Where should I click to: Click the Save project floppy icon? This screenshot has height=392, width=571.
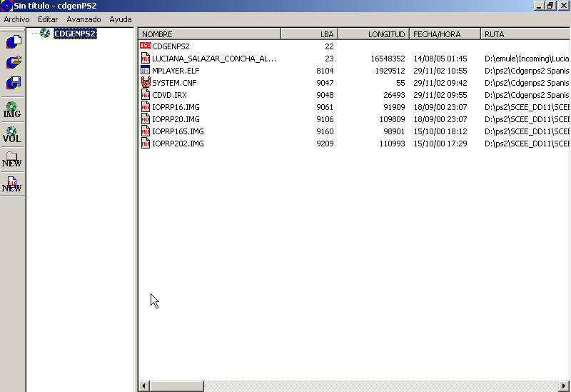pos(14,83)
